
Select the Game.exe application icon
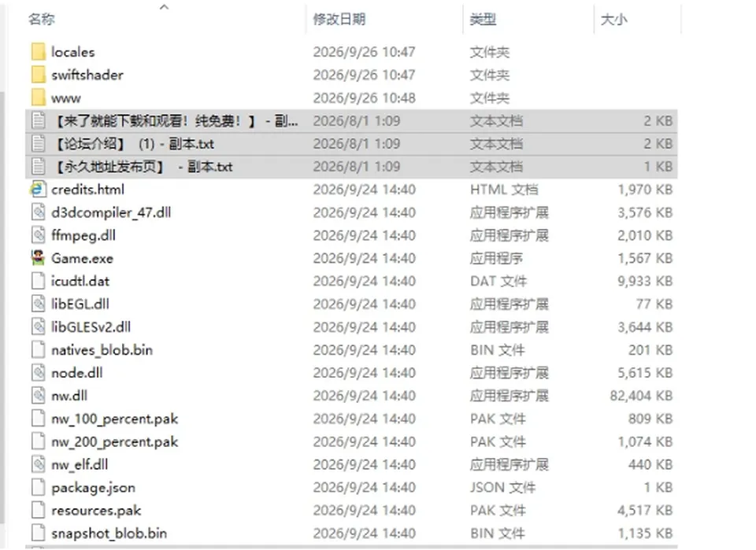tap(38, 258)
